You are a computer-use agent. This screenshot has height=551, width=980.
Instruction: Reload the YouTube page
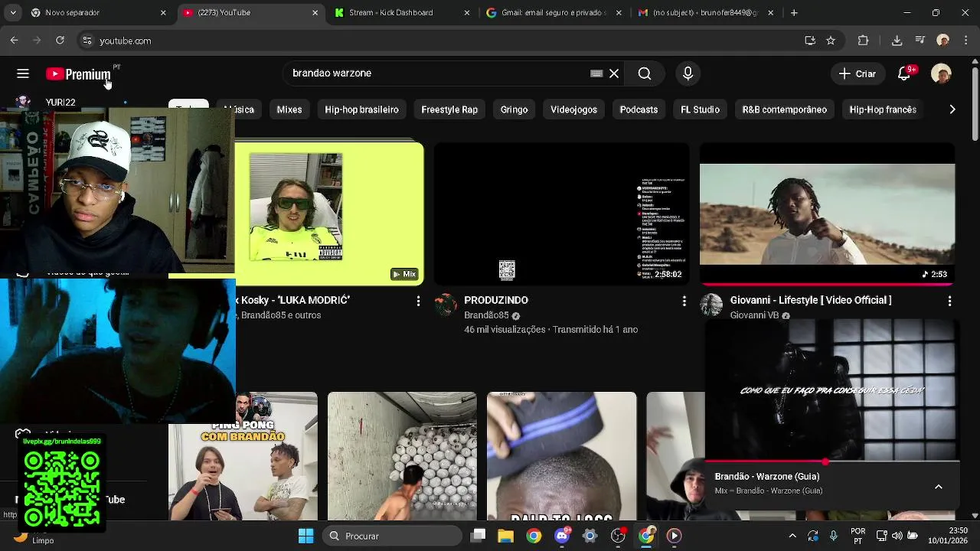click(60, 41)
